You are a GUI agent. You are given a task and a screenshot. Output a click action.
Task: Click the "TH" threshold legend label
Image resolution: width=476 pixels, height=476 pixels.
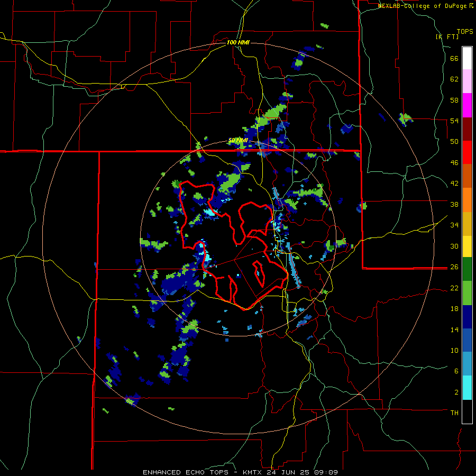click(x=454, y=413)
